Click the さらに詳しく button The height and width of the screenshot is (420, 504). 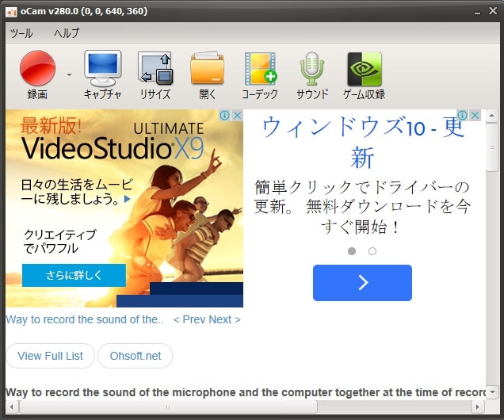[x=74, y=275]
